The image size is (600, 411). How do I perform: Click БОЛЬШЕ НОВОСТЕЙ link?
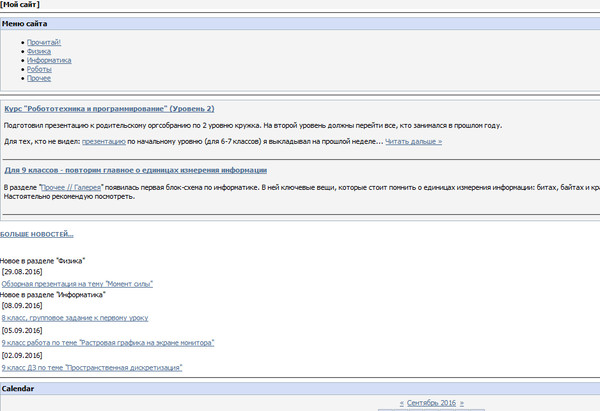click(37, 234)
